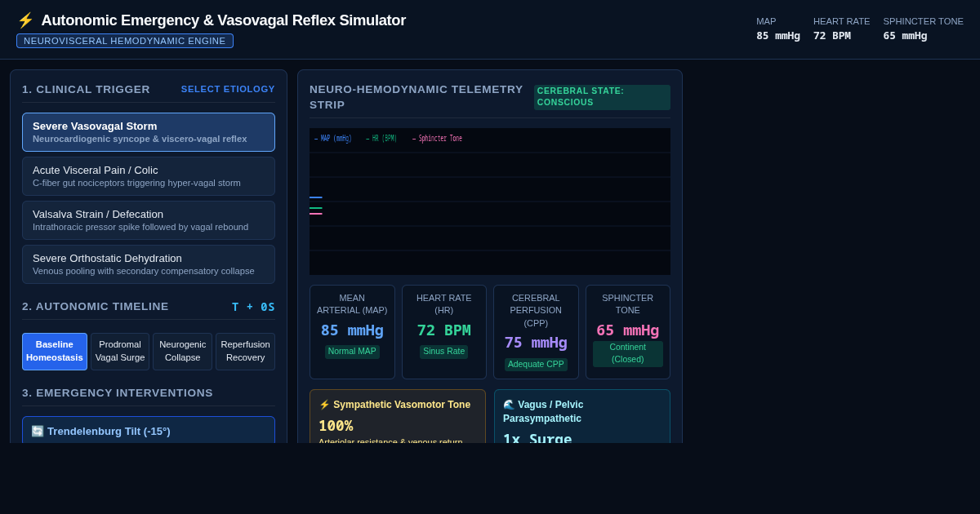Screen dimensions: 980x514
Task: Click the Select Etiology label
Action: coord(228,89)
